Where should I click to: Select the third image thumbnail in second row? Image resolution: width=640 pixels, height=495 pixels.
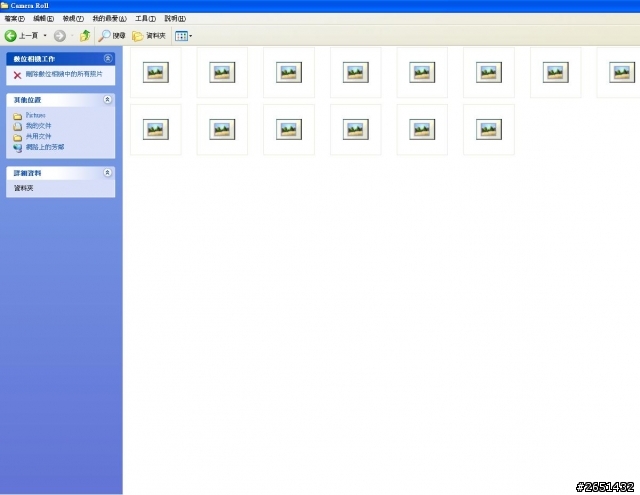coord(289,129)
